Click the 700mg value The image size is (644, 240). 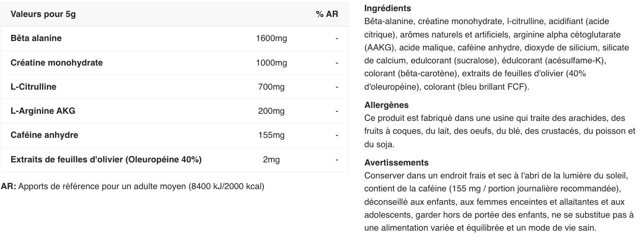coord(271,87)
